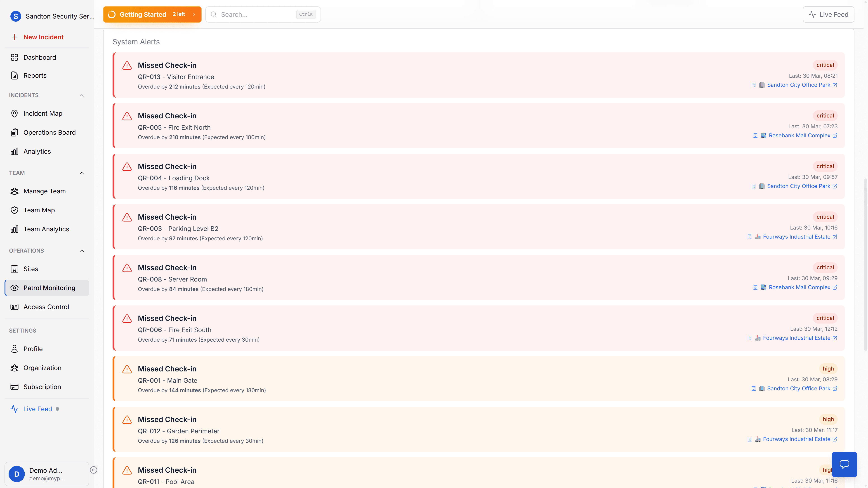Click the Demo Admin avatar circle
The height and width of the screenshot is (488, 868).
pos(17,474)
